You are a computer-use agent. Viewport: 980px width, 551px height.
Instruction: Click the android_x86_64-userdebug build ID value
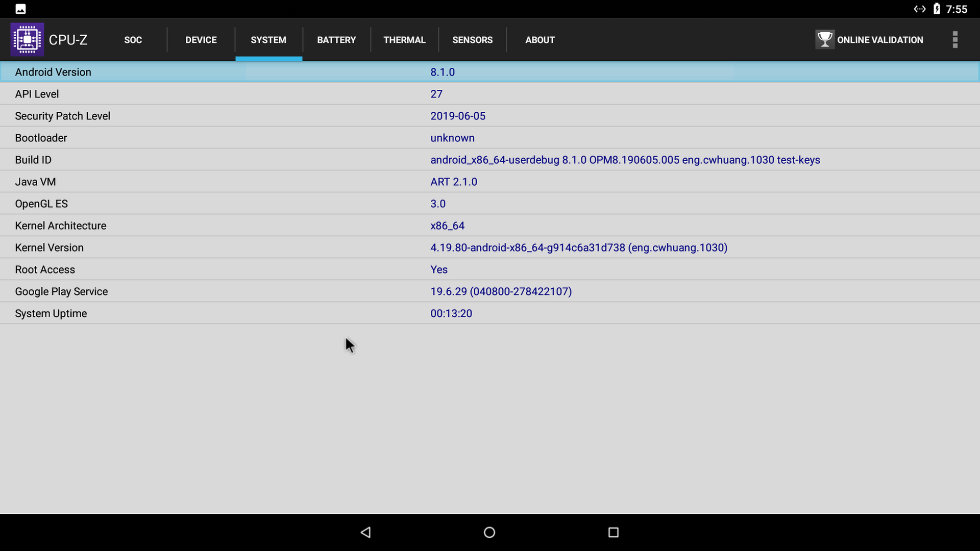click(x=625, y=160)
